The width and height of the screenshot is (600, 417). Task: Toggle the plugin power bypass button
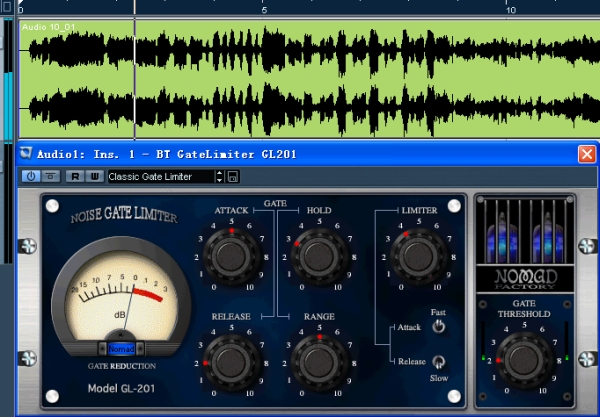31,176
